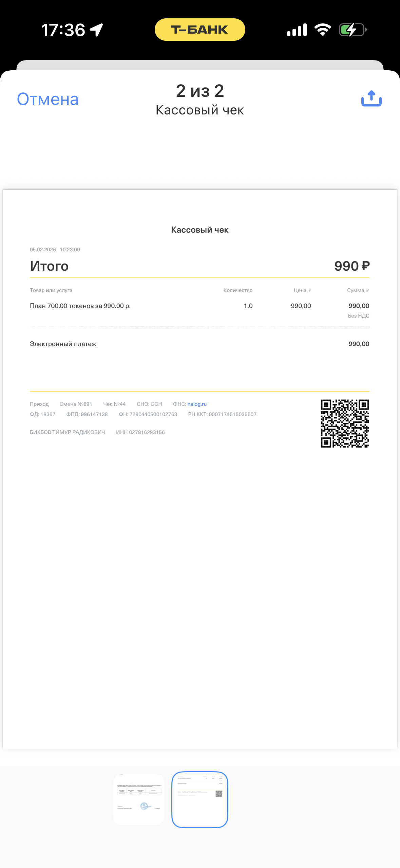Screen dimensions: 400x868
Task: Open the nalog.ru link
Action: (197, 404)
